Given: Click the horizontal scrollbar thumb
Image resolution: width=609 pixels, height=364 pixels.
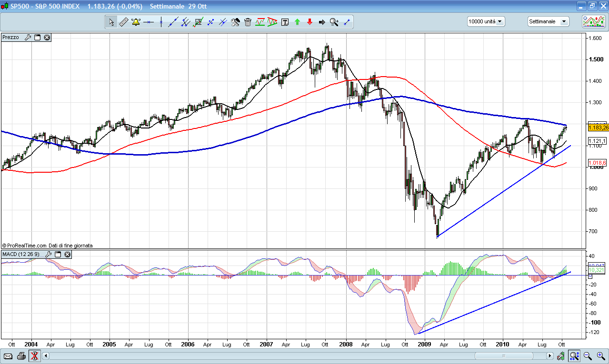Looking at the screenshot, I should pos(503,355).
